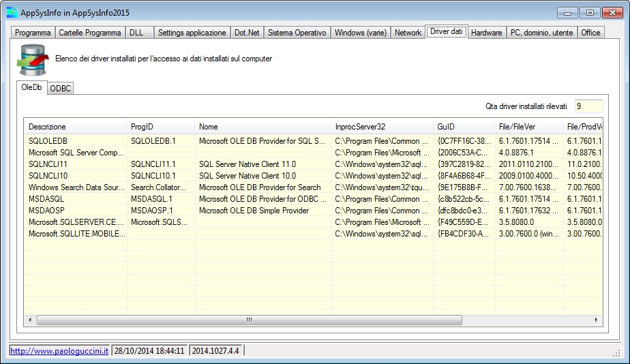Screen dimensions: 630x364
Task: Select Microsoft.SQLSERVER.CE... row
Action: (314, 222)
